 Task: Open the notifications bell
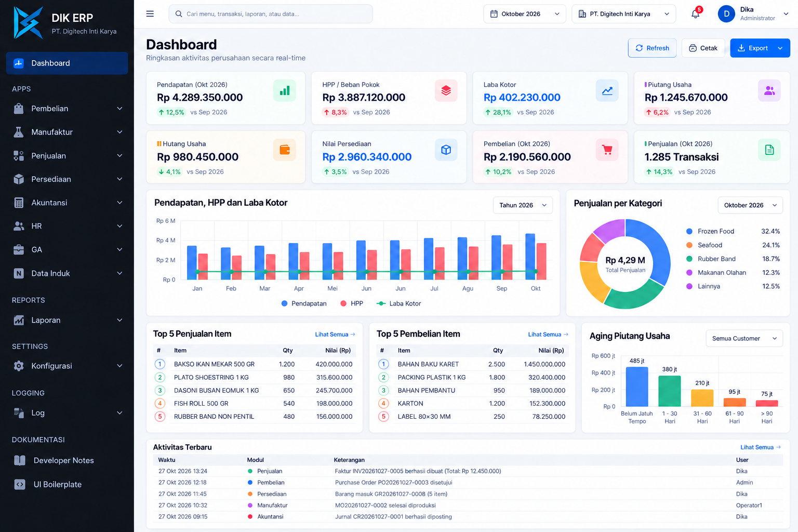coord(696,14)
